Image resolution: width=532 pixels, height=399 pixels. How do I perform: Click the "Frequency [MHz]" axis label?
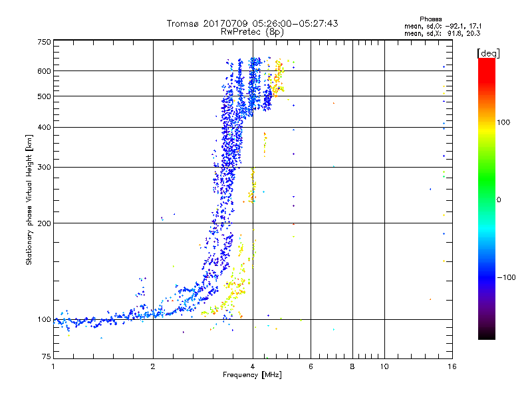click(252, 375)
